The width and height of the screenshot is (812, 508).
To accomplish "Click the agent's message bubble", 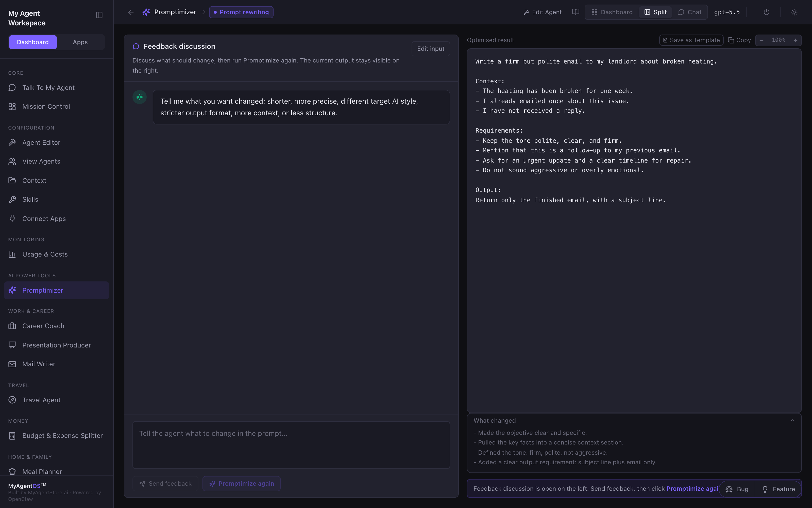I will tap(301, 107).
